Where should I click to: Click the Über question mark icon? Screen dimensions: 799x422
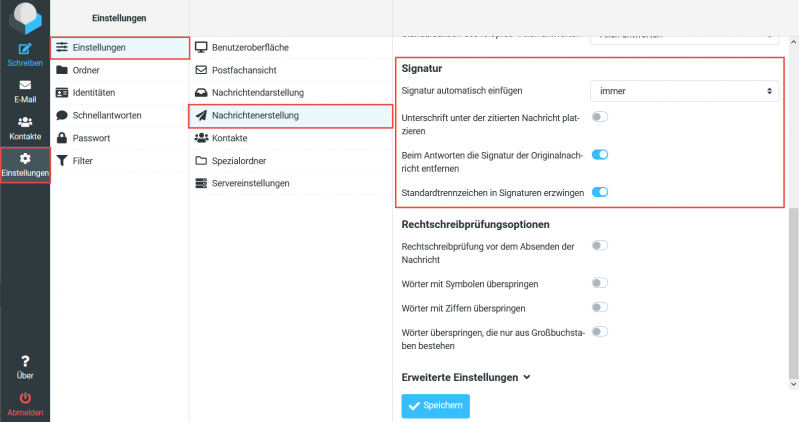25,361
